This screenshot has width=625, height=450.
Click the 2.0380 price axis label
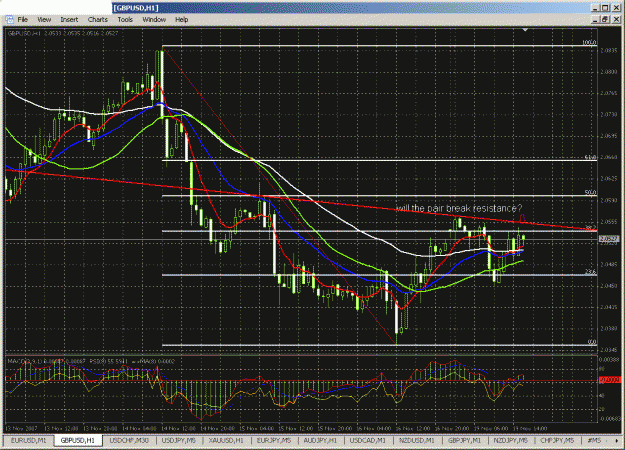609,328
